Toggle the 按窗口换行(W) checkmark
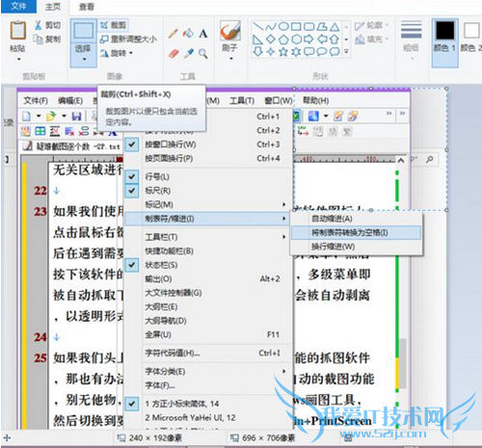This screenshot has width=482, height=448. (x=131, y=145)
